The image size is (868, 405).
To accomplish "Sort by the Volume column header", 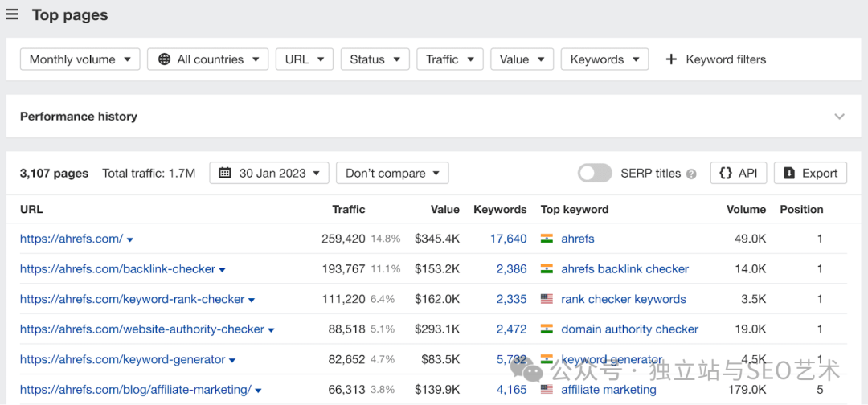I will click(x=746, y=210).
